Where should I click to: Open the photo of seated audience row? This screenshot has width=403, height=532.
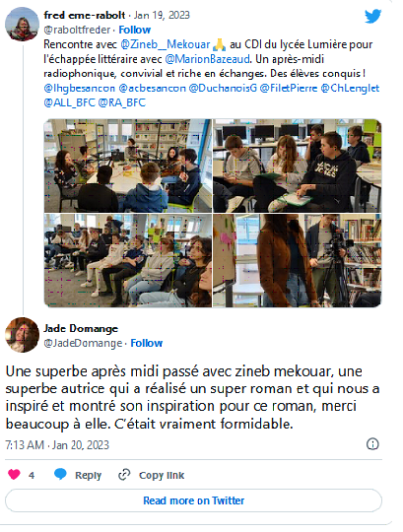[x=128, y=260]
